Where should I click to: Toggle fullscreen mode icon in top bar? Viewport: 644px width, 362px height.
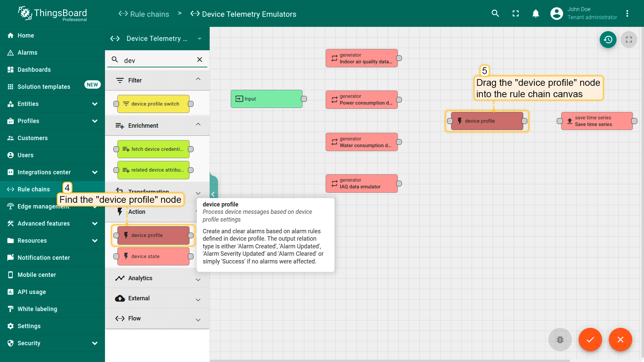pyautogui.click(x=516, y=13)
